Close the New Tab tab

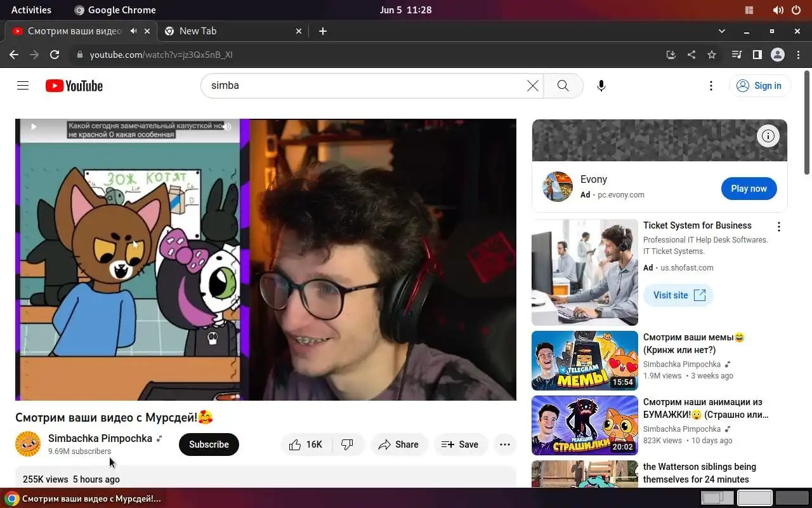coord(299,31)
